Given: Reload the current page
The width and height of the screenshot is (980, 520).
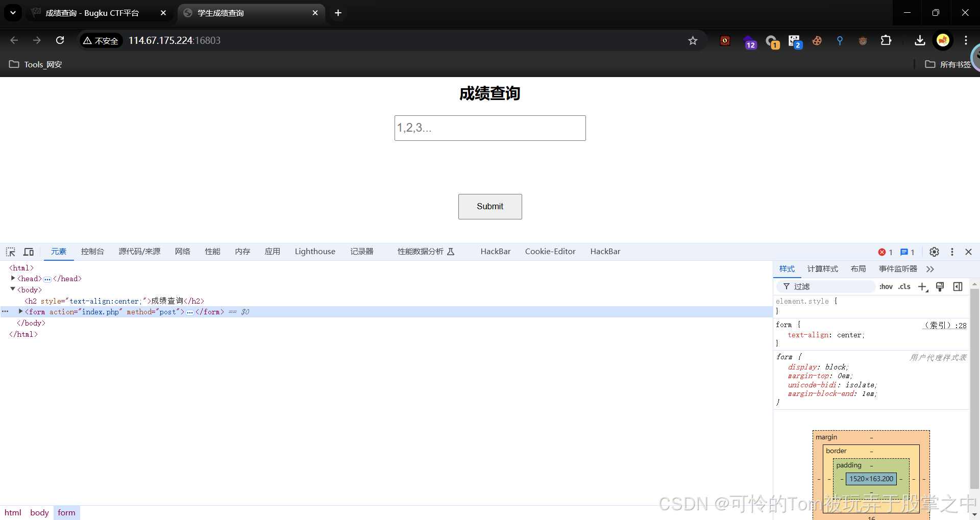Looking at the screenshot, I should pyautogui.click(x=60, y=40).
